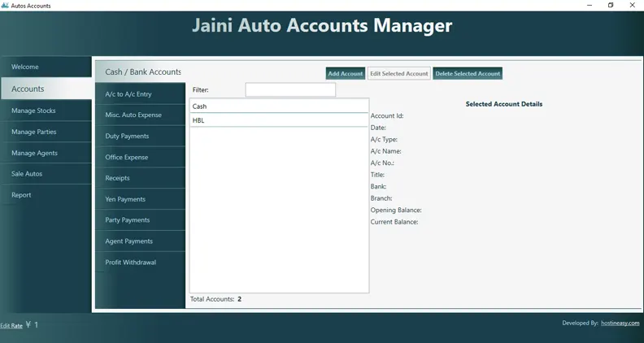Open the Report section
The image size is (644, 343).
pos(46,195)
